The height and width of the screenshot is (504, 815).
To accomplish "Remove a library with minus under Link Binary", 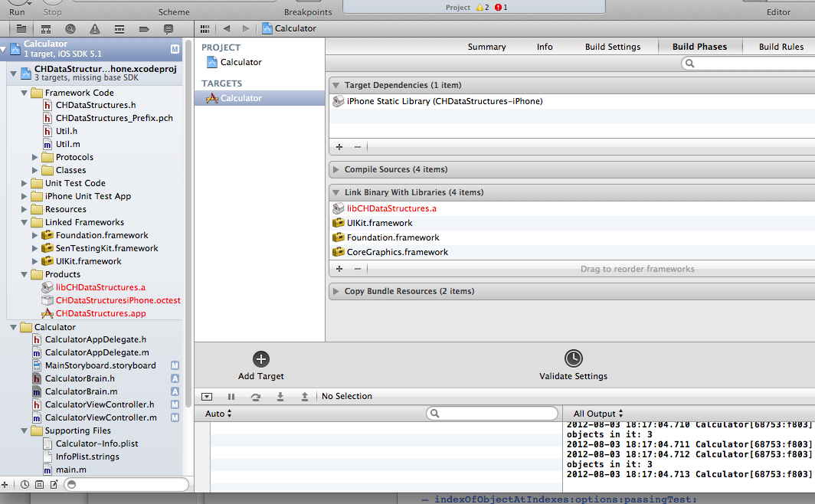I will (358, 269).
